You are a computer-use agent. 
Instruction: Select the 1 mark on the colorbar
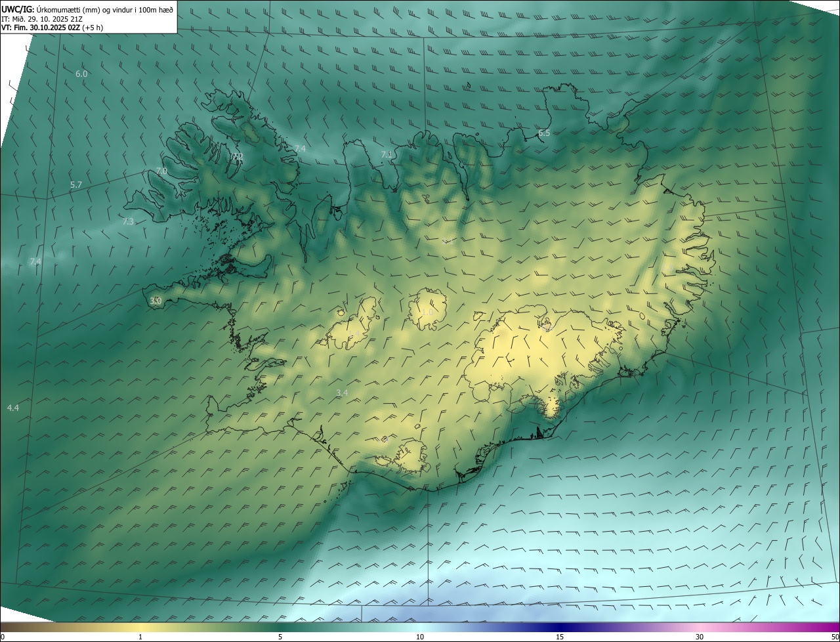(140, 637)
